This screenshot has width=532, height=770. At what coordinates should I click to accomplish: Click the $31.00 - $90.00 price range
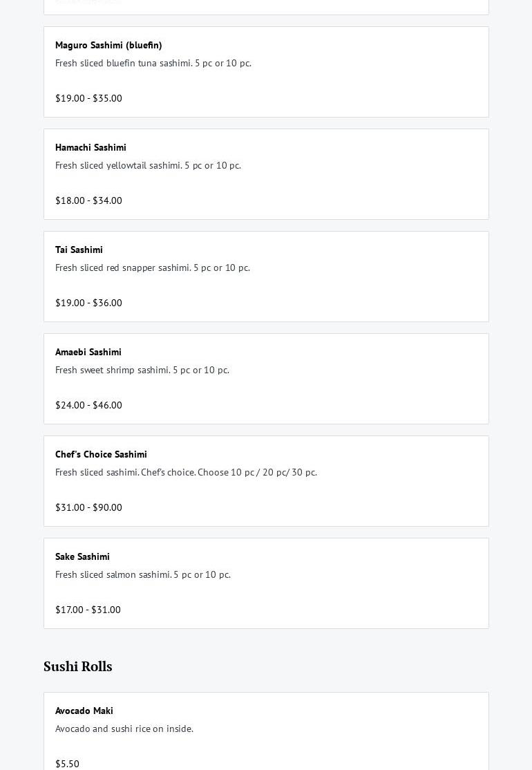click(88, 508)
